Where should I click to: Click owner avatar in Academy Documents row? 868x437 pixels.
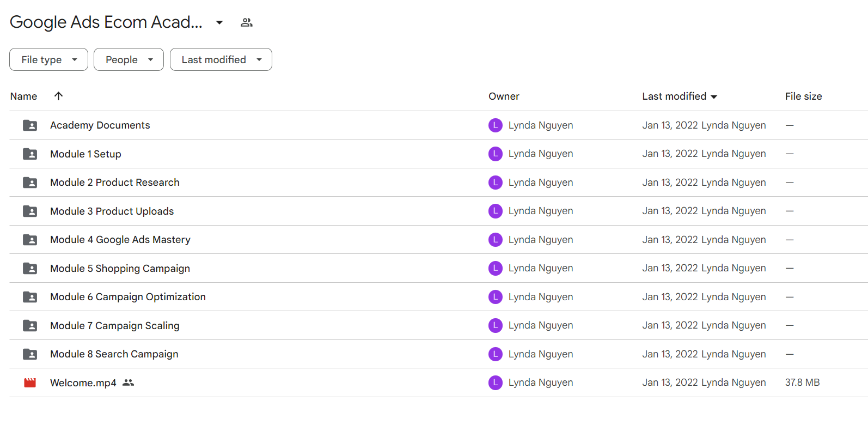pos(496,125)
